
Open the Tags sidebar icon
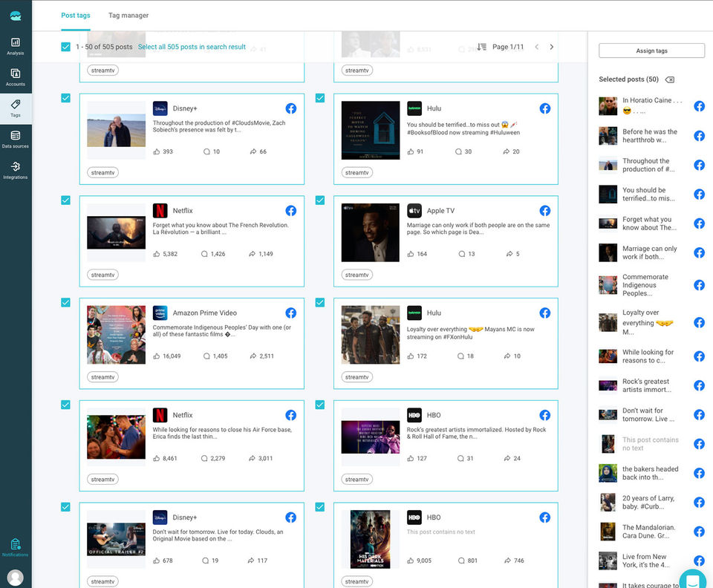[x=16, y=108]
